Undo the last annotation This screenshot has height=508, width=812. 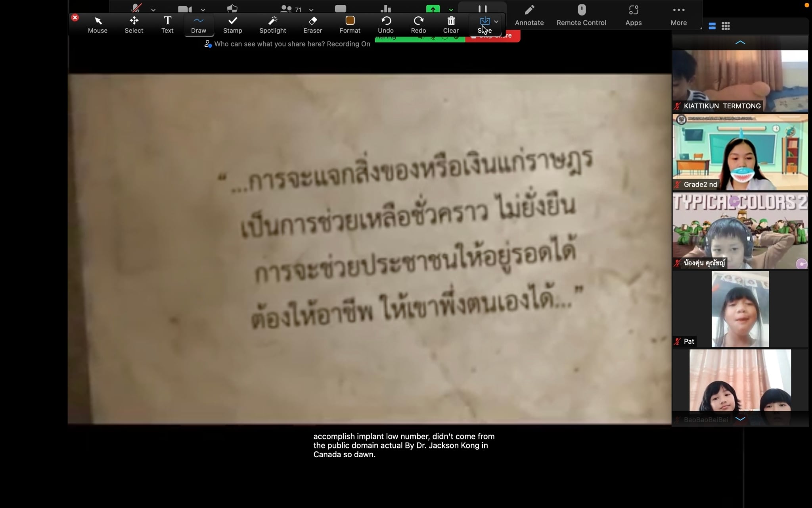(x=385, y=25)
